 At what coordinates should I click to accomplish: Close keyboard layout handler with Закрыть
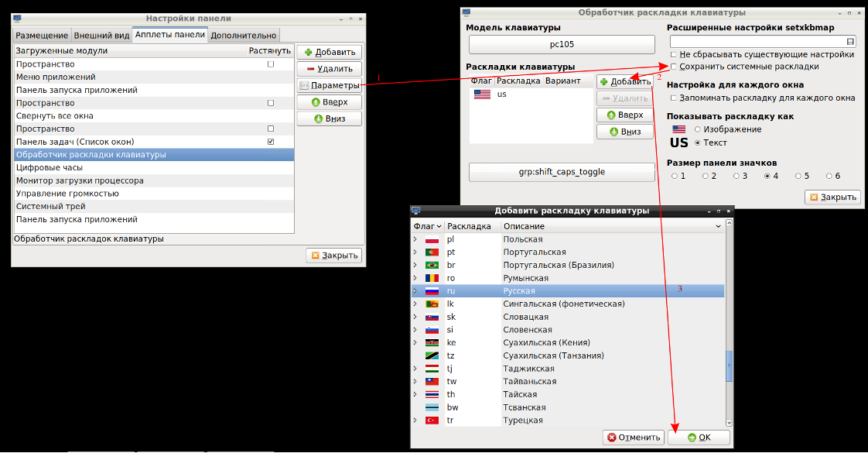(x=833, y=197)
